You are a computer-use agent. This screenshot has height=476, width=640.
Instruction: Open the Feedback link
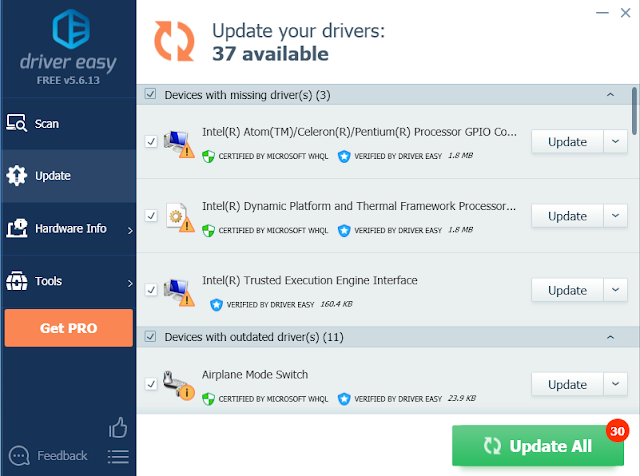coord(62,455)
